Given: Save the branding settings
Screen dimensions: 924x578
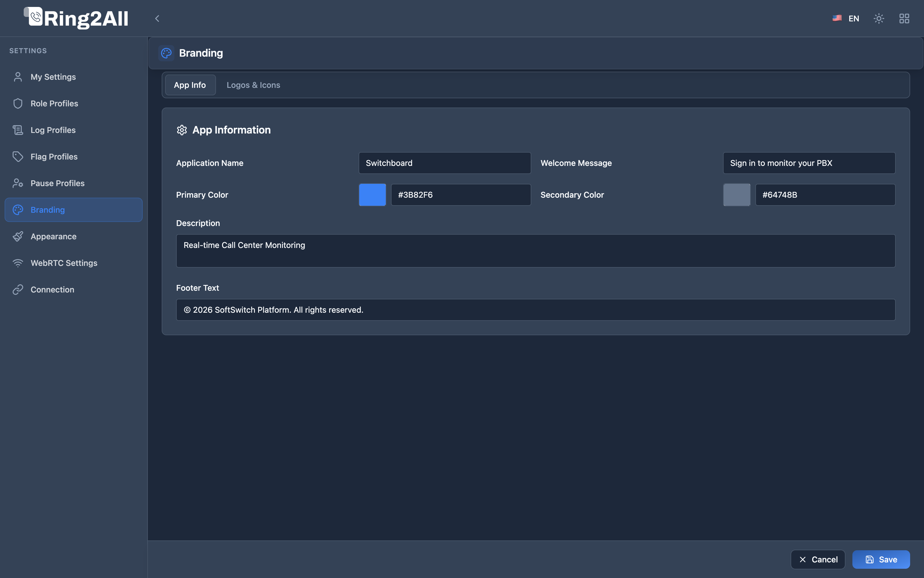Looking at the screenshot, I should 881,559.
